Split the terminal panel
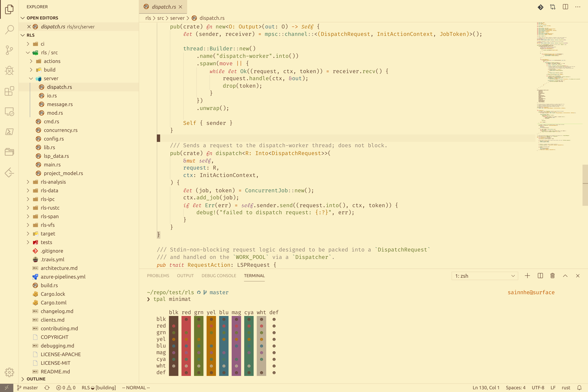Screen dimensions: 588x392 point(540,276)
